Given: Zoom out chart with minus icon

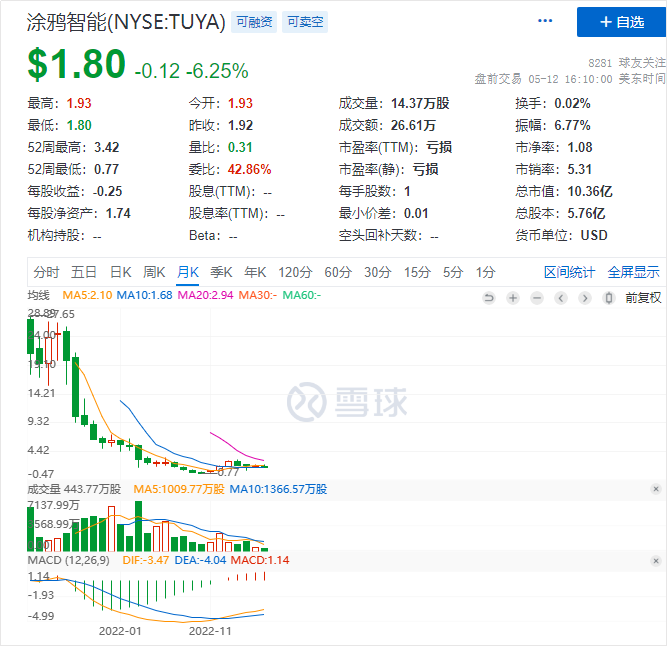Looking at the screenshot, I should [x=537, y=298].
